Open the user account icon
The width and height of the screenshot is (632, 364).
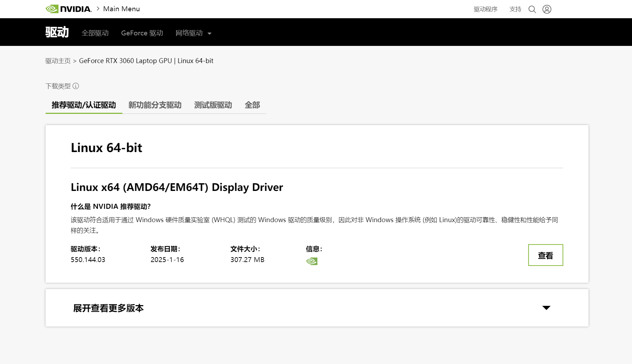coord(547,9)
